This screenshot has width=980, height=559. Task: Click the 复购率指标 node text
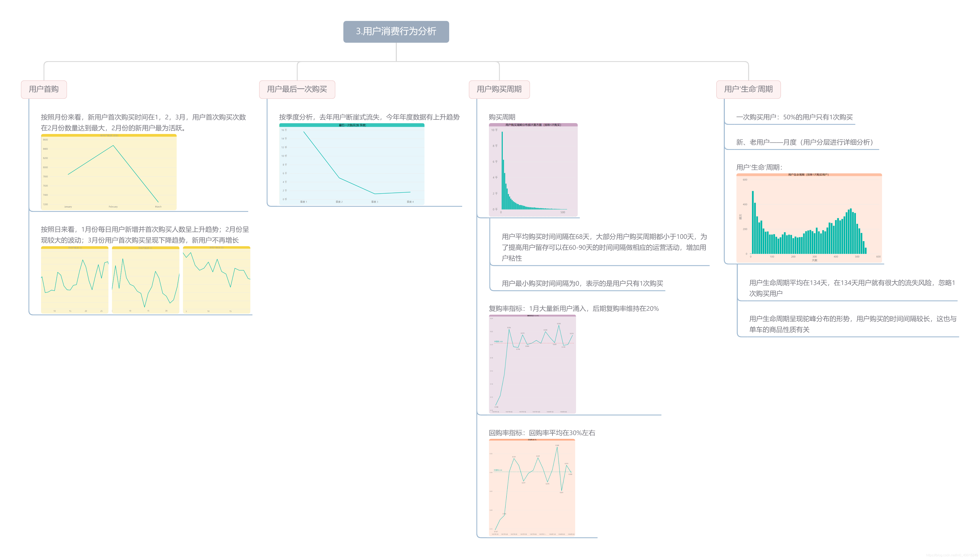(574, 309)
